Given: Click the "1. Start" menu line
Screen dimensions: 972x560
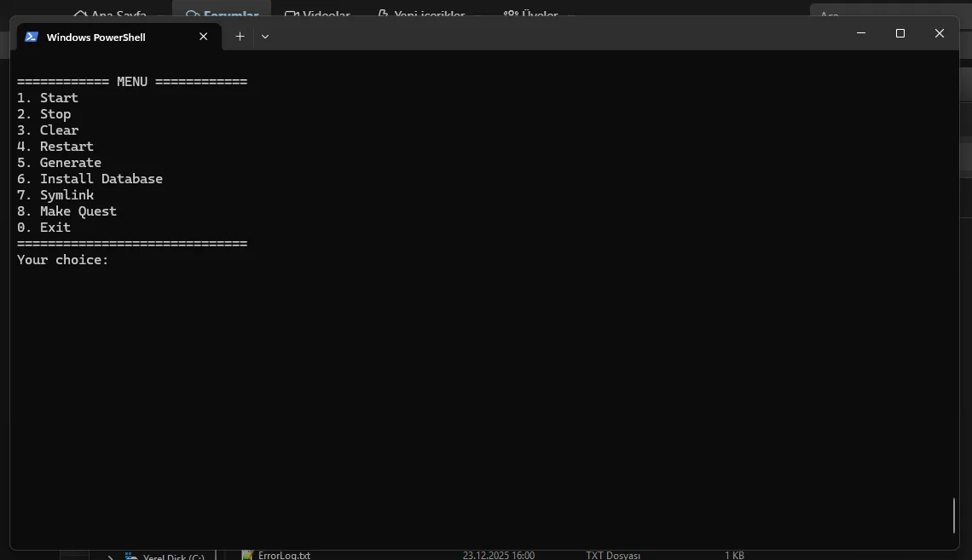Looking at the screenshot, I should tap(48, 98).
